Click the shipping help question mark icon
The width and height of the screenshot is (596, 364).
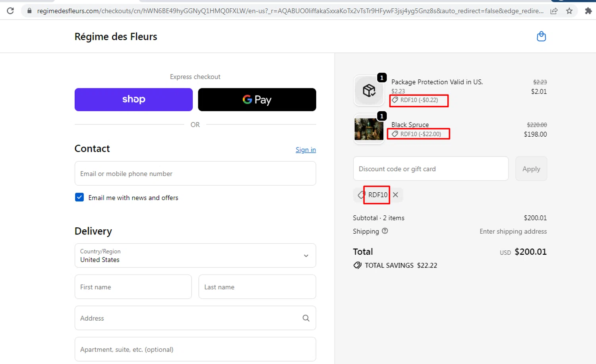click(385, 231)
